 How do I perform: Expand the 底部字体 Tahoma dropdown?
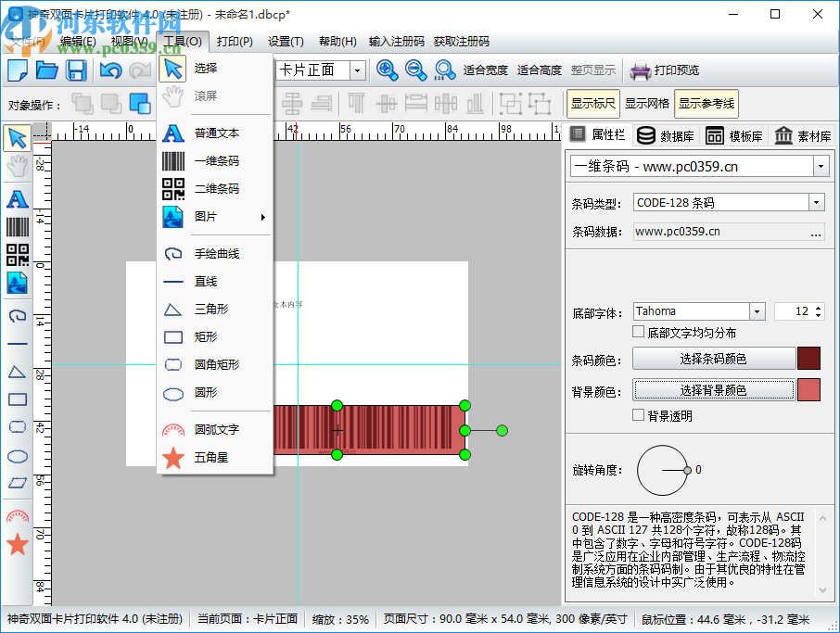click(757, 311)
